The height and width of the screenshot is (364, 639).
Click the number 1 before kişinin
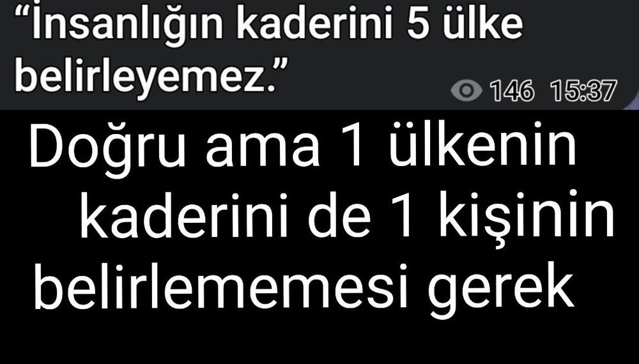click(x=403, y=216)
